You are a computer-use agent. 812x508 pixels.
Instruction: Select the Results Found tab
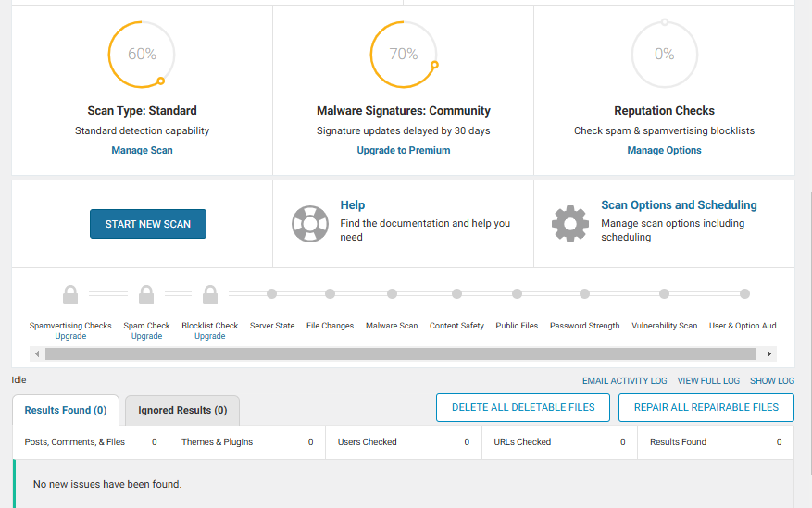pos(66,410)
